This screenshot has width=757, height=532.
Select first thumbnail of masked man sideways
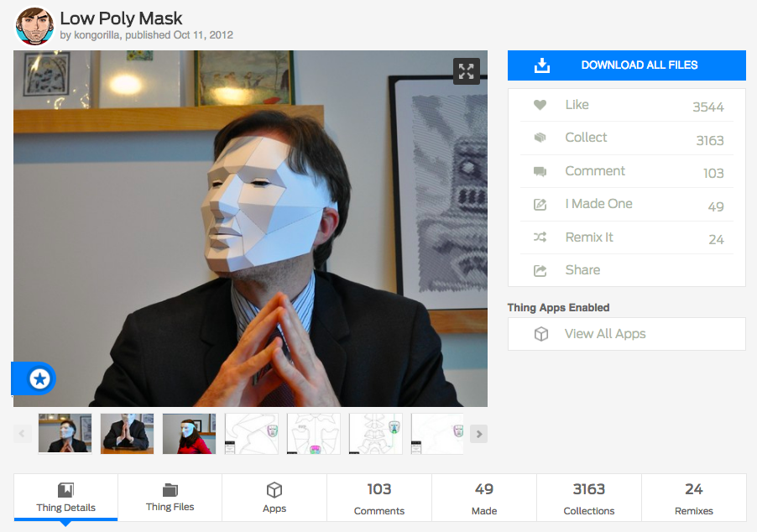[x=65, y=434]
